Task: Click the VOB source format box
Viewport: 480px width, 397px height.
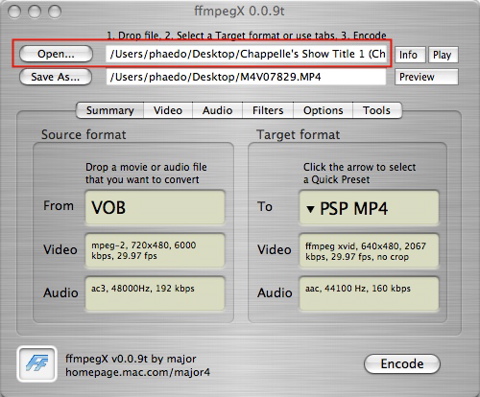Action: coord(155,207)
